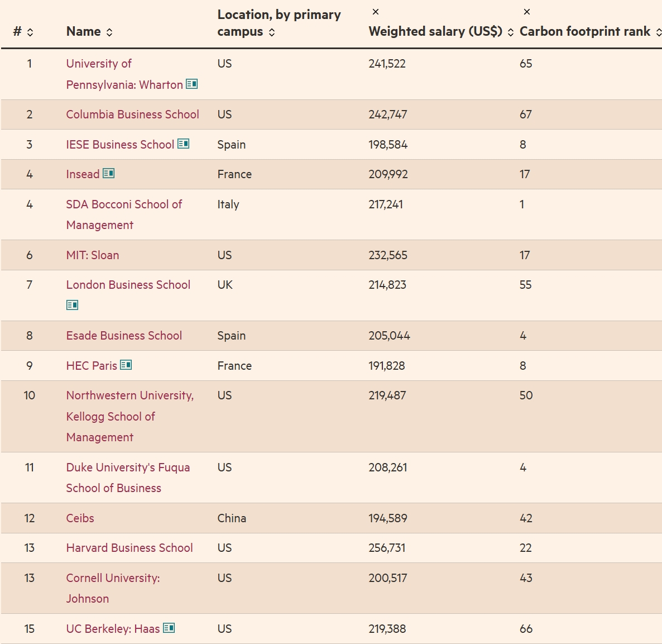
Task: Open Northwestern University, Kellogg School of Management
Action: pos(130,416)
